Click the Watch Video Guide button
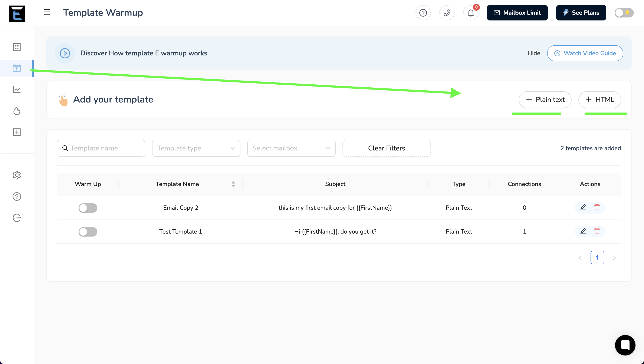 pos(585,53)
